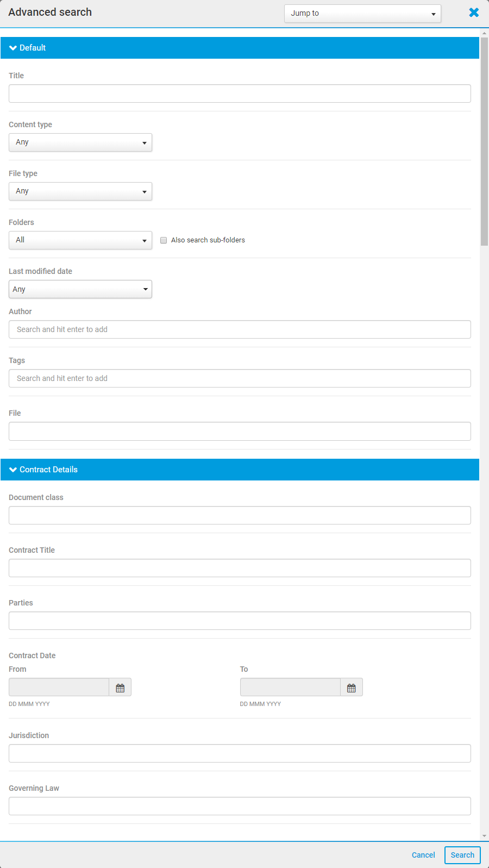Click the scroll down arrow of the scrollbar
Screen dimensions: 489x868
tap(484, 836)
